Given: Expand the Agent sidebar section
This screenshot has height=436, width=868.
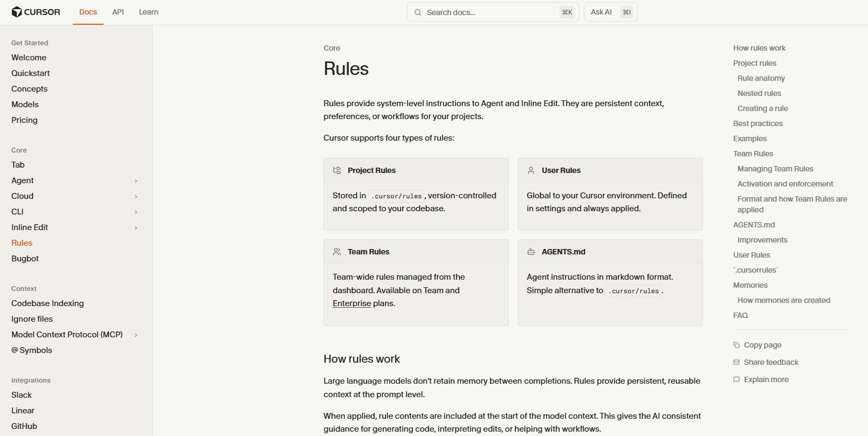Looking at the screenshot, I should (136, 181).
